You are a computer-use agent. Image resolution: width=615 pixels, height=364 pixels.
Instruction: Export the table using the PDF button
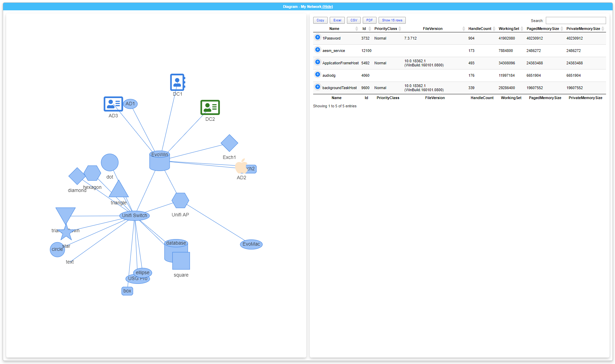click(x=369, y=20)
